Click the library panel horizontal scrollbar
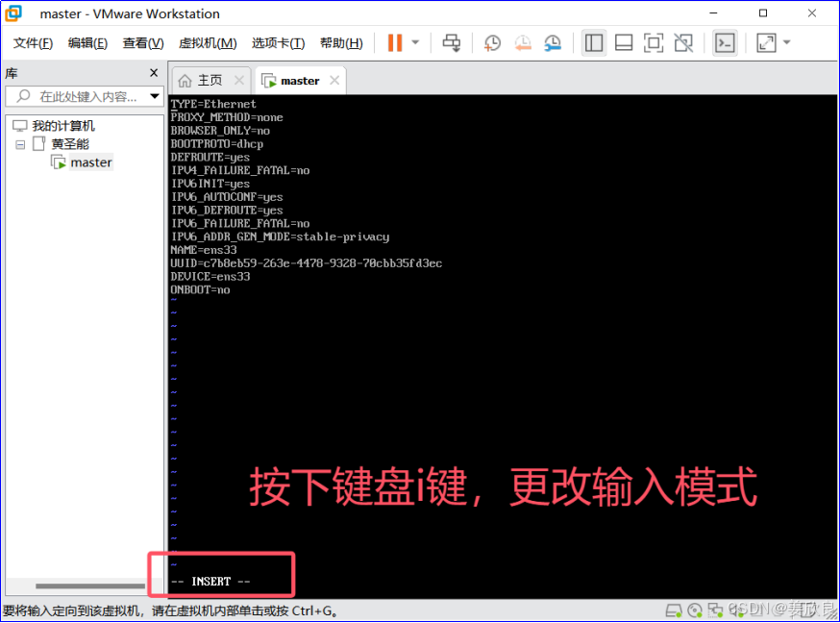The height and width of the screenshot is (623, 840). pyautogui.click(x=90, y=586)
